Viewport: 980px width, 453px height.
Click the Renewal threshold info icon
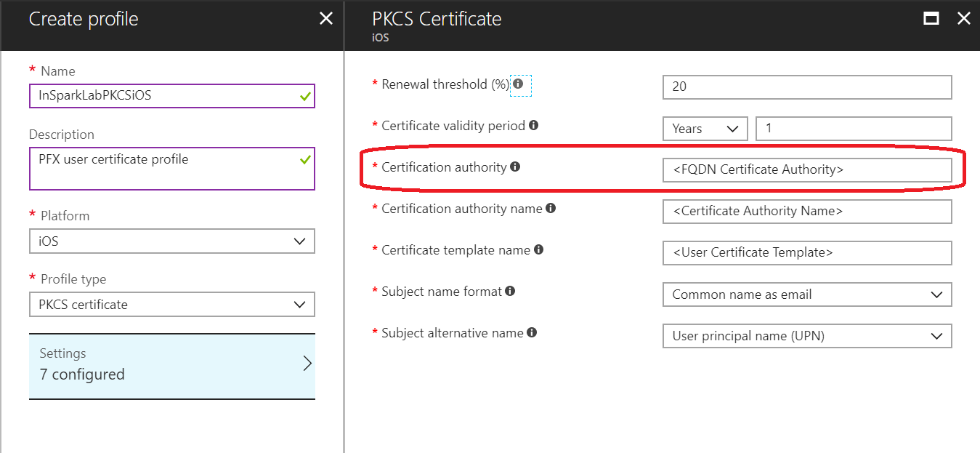coord(518,84)
